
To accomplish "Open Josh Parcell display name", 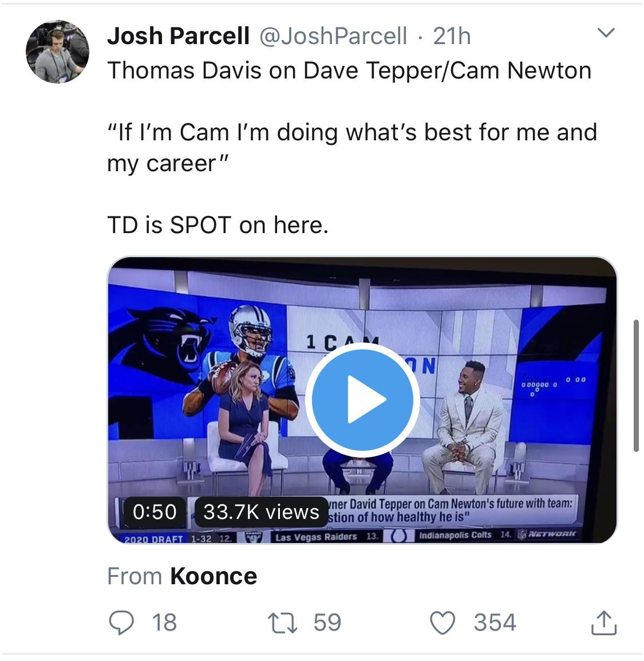I will (178, 36).
